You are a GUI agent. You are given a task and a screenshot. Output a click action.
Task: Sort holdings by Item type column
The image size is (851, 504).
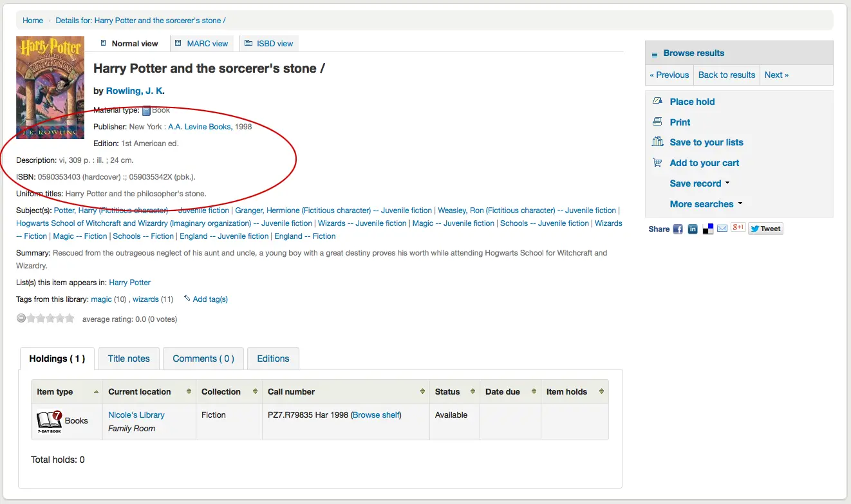point(68,391)
